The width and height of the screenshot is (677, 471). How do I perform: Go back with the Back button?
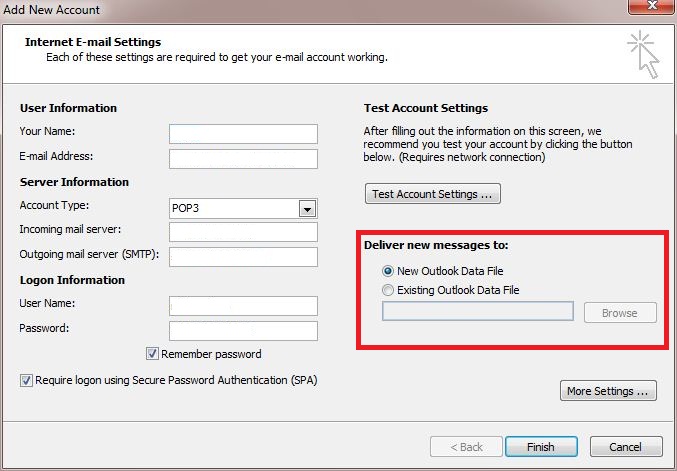coord(466,446)
